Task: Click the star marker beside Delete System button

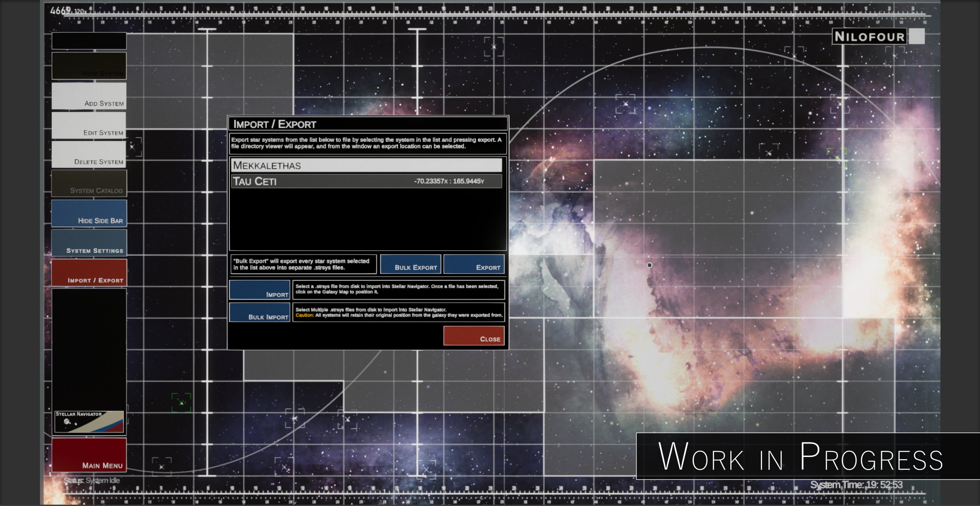Action: (x=133, y=147)
